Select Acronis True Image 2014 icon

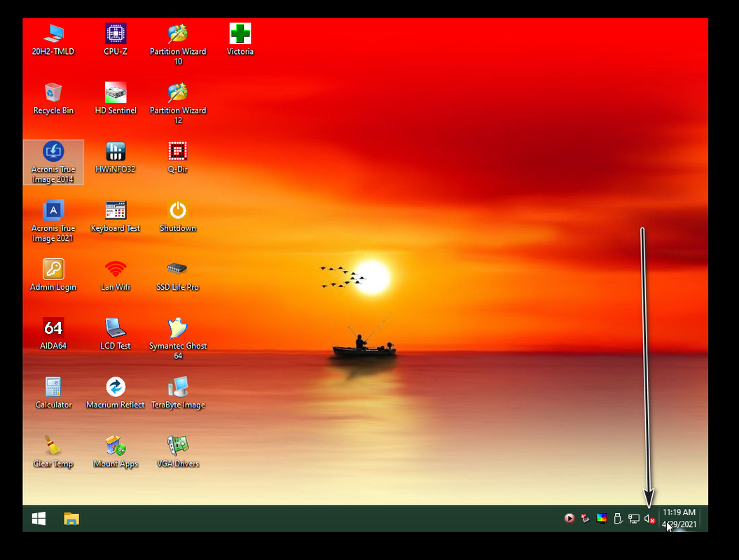(x=53, y=162)
